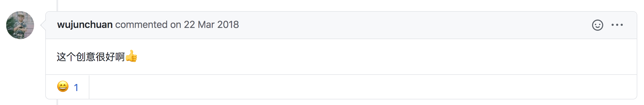Click the comment box pointer beside avatar

[x=43, y=25]
